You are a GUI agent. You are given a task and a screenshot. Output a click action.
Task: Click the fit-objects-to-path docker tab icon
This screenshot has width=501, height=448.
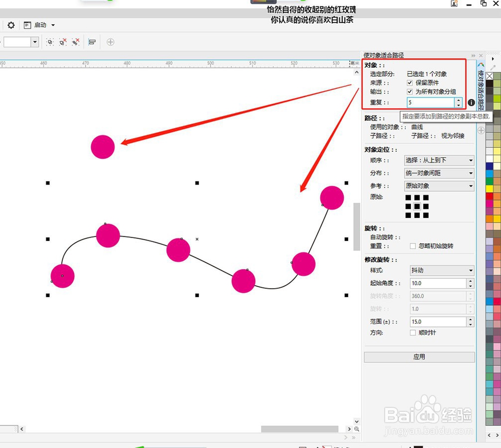click(481, 65)
